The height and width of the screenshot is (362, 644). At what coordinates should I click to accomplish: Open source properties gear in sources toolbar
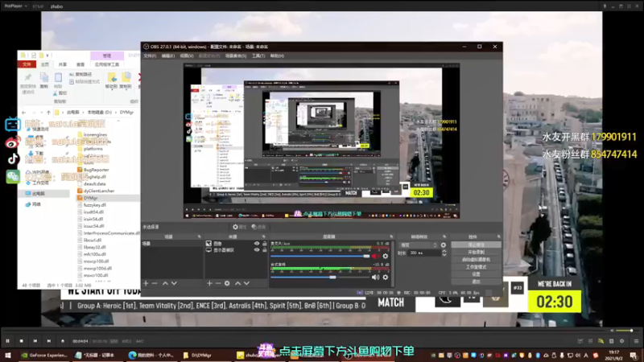(x=227, y=283)
